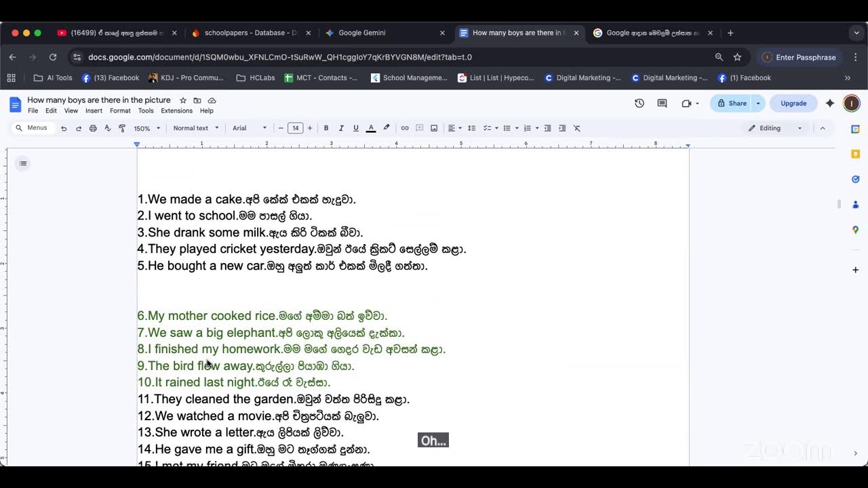Open the Tools menu

(x=146, y=110)
